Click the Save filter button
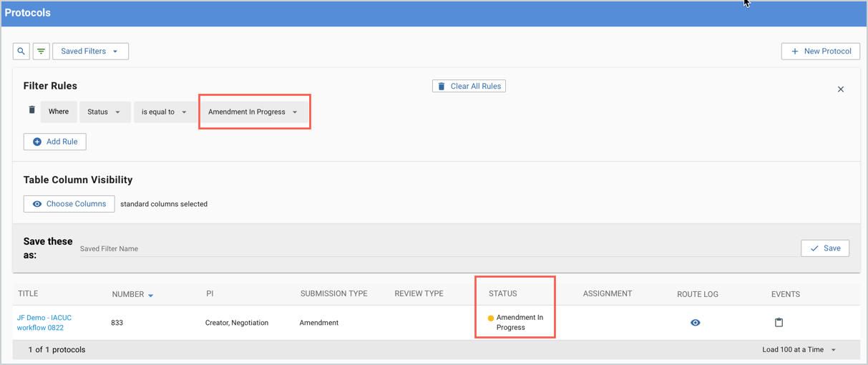 tap(825, 248)
